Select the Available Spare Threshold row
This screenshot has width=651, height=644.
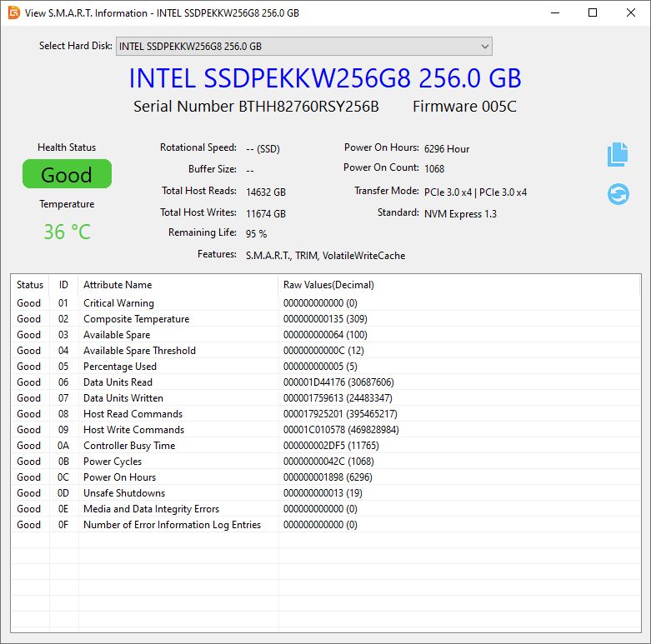click(139, 351)
